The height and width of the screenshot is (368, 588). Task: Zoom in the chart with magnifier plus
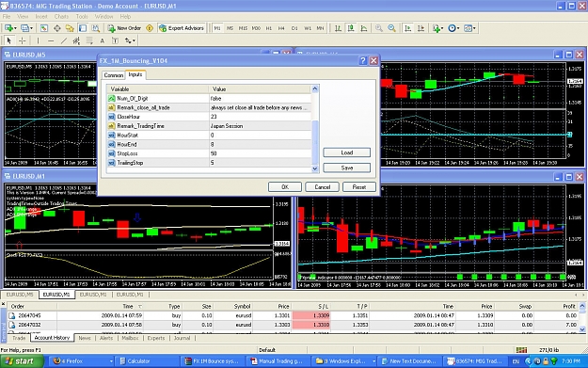(379, 28)
